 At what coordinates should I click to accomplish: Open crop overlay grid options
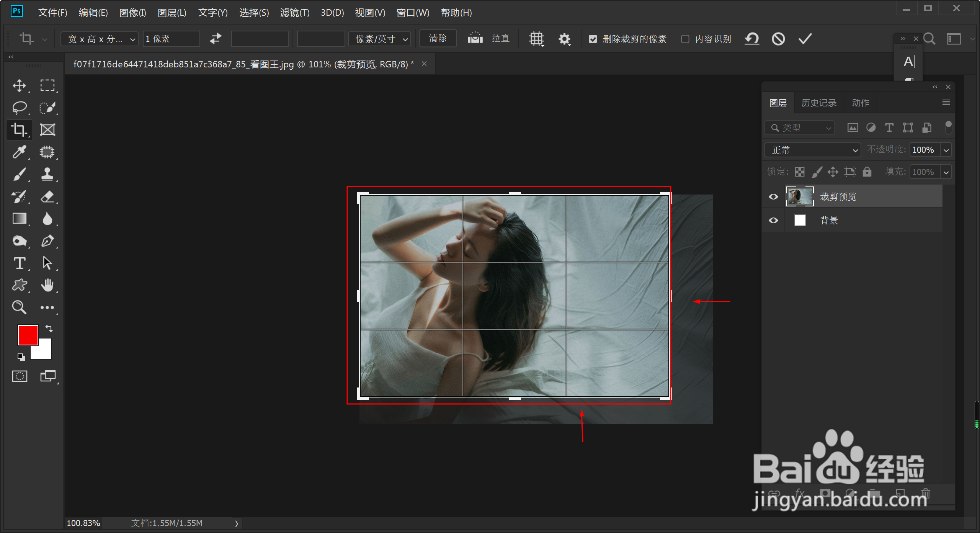tap(536, 39)
